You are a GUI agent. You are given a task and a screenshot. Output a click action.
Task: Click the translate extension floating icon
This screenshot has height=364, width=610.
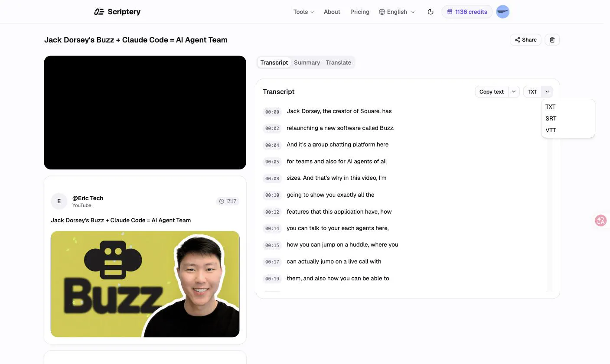[601, 221]
